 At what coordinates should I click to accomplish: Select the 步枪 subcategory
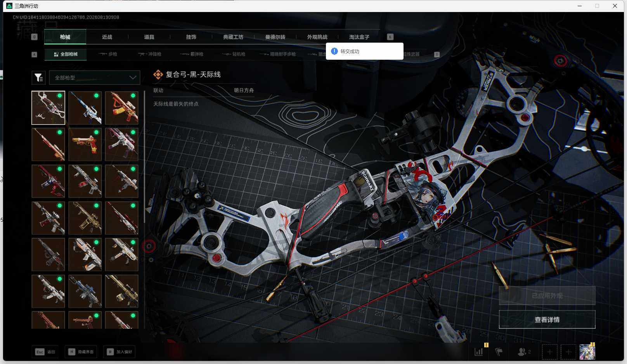pos(108,54)
